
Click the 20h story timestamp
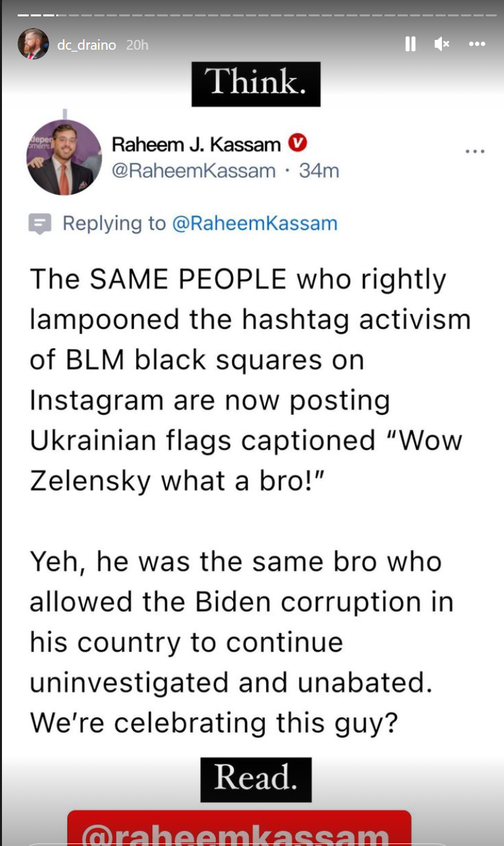coord(137,45)
